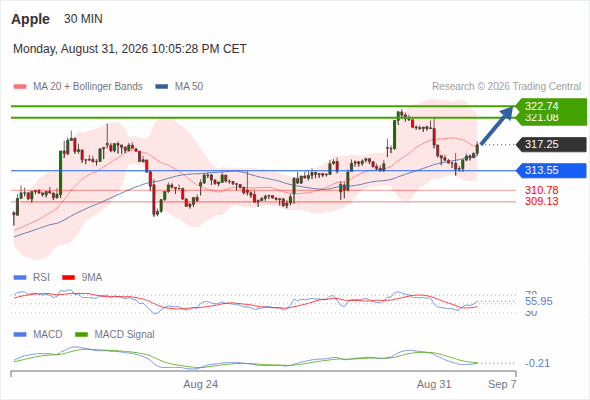Click the blue upward forecast arrow
590x400 pixels.
pos(496,125)
